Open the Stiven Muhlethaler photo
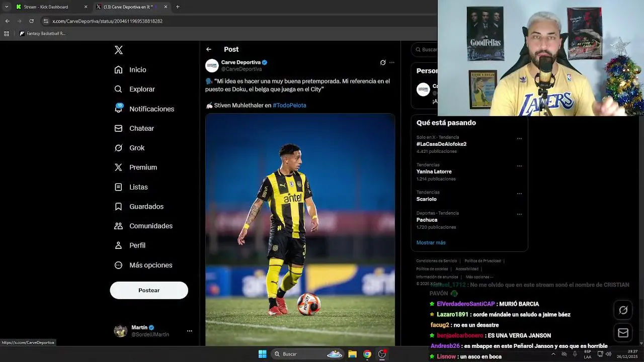This screenshot has width=644, height=362. [x=300, y=229]
